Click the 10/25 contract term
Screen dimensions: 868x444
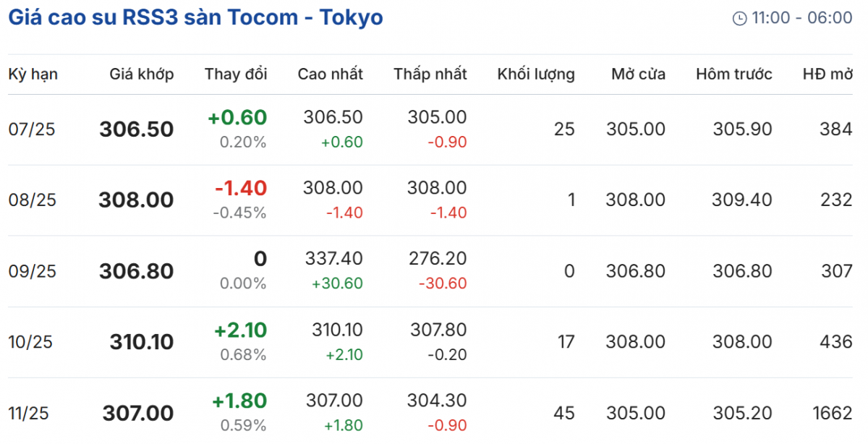point(32,342)
